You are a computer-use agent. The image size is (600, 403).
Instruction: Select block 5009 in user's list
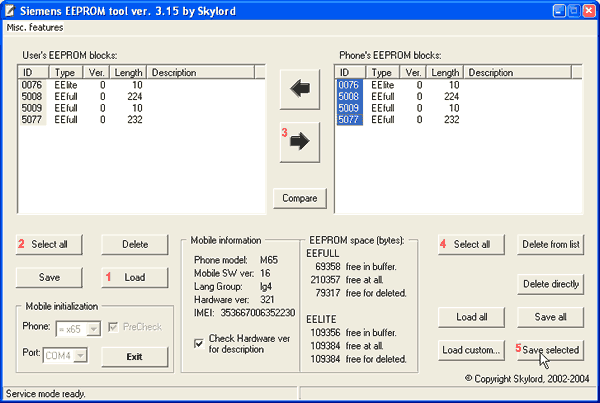tap(32, 108)
